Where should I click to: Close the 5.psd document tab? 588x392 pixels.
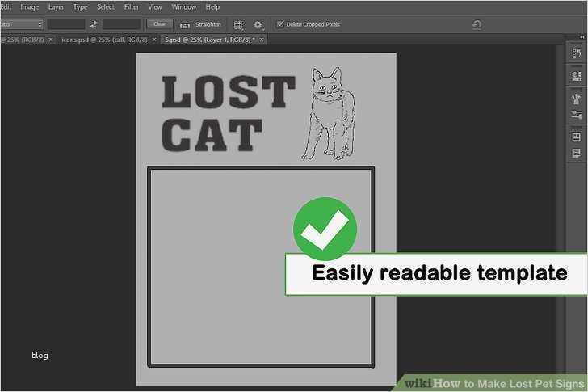262,40
